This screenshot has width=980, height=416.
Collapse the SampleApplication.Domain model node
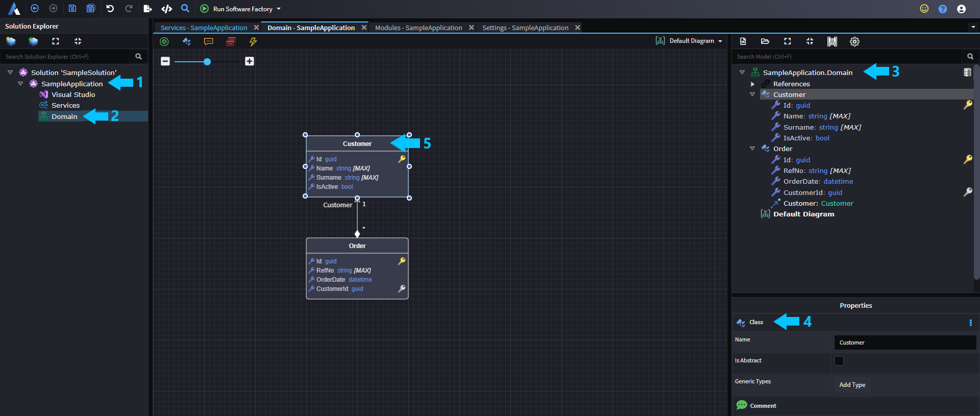point(742,72)
